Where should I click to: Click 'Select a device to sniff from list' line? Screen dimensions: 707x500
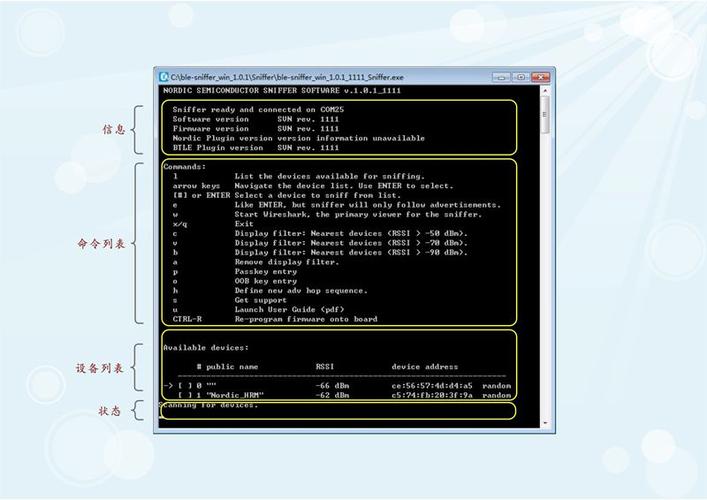(286, 195)
